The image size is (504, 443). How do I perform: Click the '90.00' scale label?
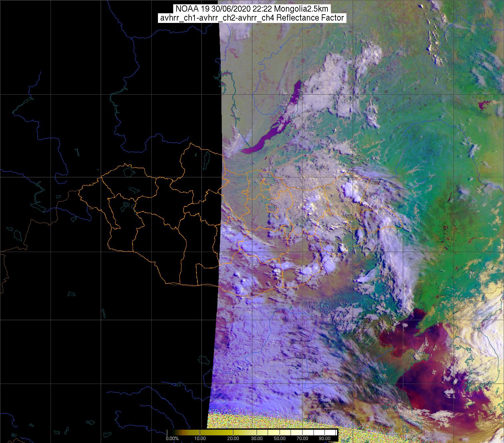point(324,439)
